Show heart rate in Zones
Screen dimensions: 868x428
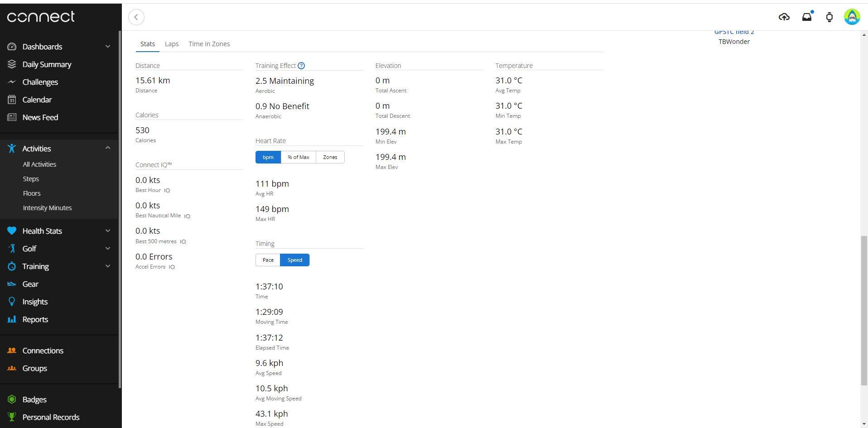tap(330, 157)
